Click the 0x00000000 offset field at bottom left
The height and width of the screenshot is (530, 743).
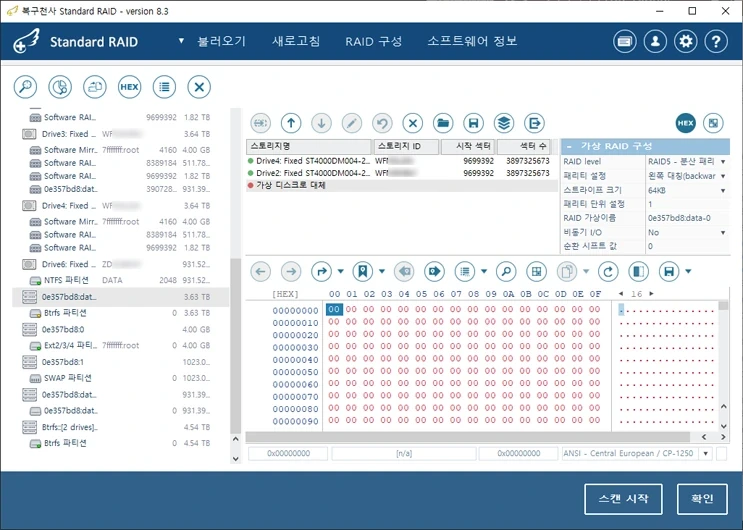[288, 454]
